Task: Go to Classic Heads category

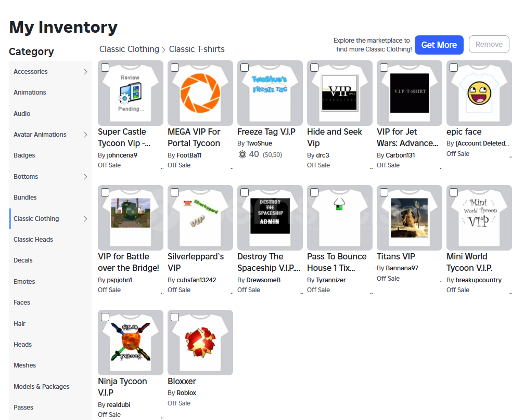Action: (x=50, y=240)
